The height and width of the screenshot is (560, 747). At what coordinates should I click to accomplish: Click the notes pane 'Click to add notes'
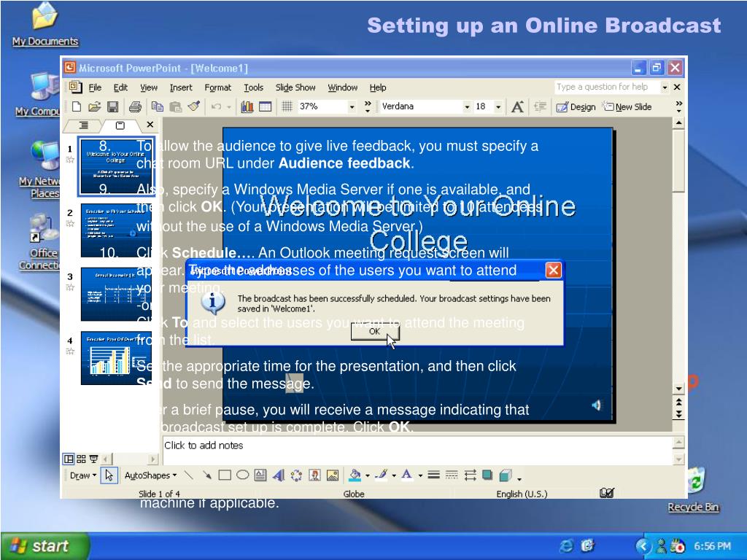click(417, 451)
